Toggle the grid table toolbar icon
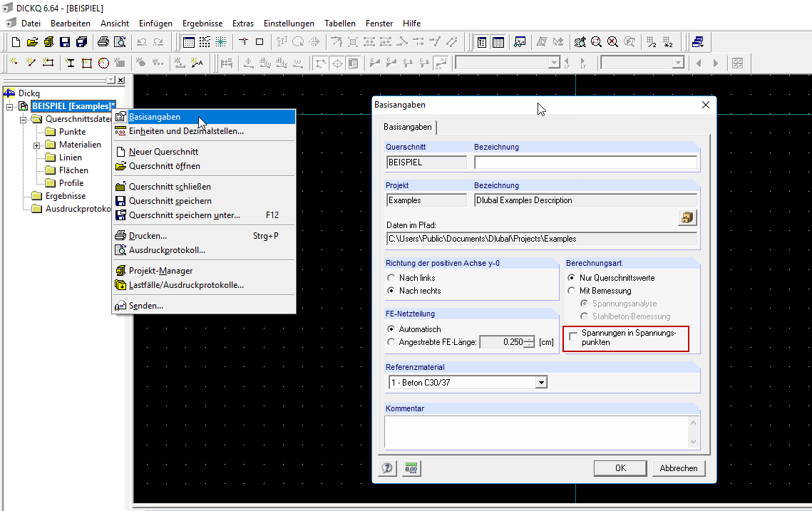 [x=188, y=42]
